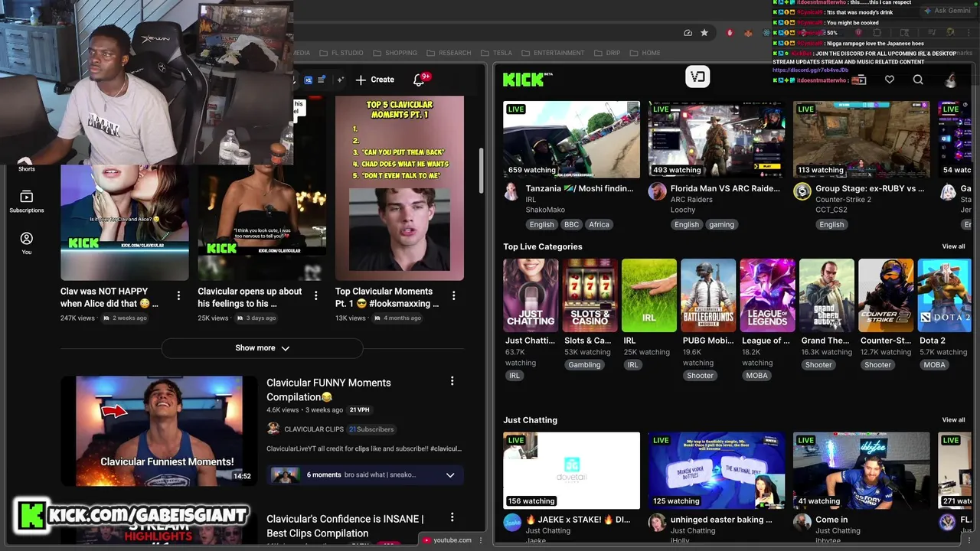Open YouTube notifications bell
Screen dimensions: 980x551
pyautogui.click(x=420, y=80)
